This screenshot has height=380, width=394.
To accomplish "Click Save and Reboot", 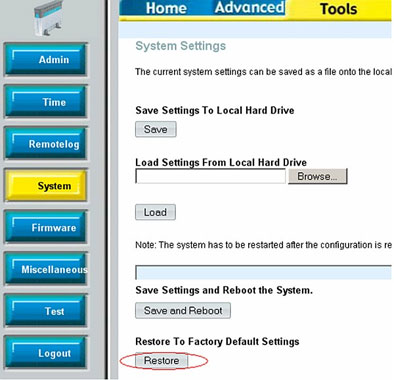I will click(x=183, y=311).
